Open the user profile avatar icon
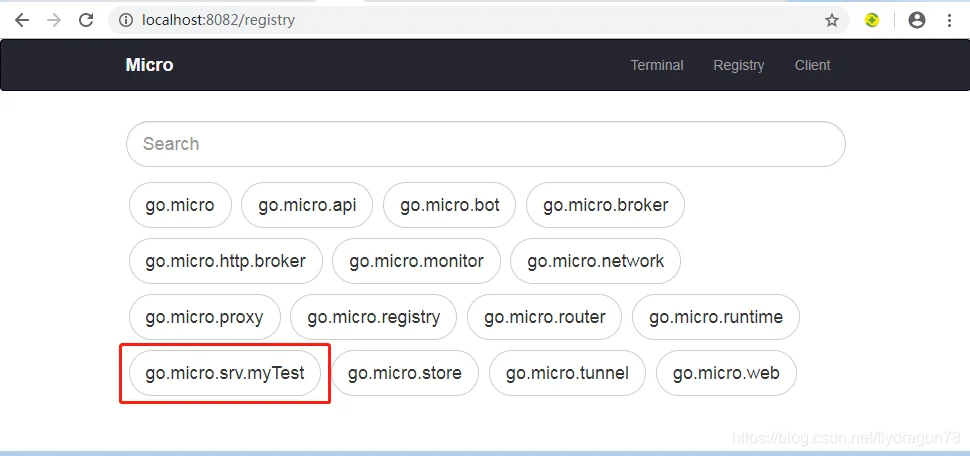This screenshot has height=456, width=970. pos(917,20)
